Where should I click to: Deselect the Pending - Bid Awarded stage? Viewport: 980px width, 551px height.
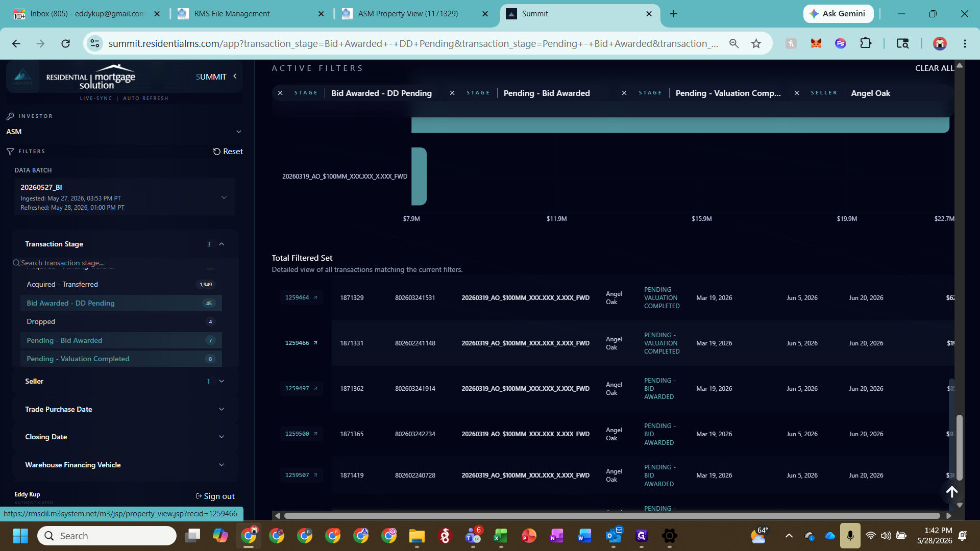click(121, 340)
